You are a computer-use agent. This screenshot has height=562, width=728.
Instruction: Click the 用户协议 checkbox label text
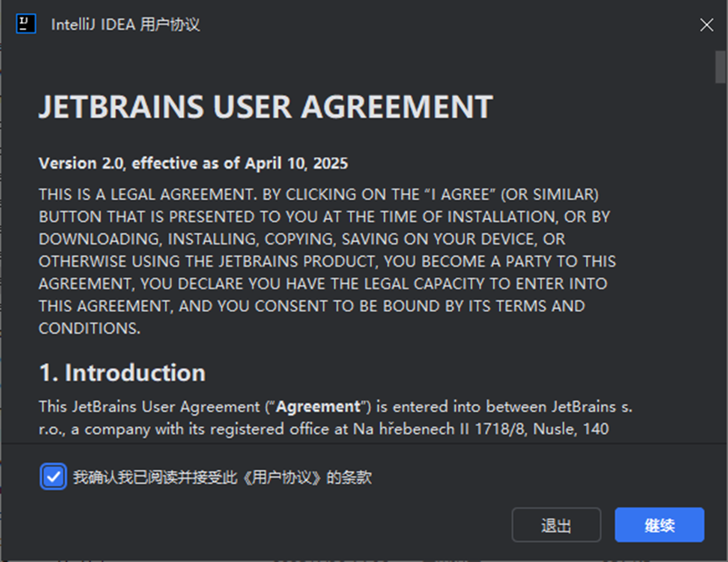(x=222, y=477)
